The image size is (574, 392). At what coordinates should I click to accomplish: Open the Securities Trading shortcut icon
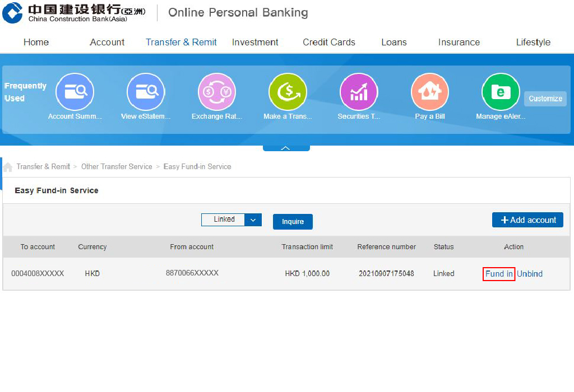359,92
